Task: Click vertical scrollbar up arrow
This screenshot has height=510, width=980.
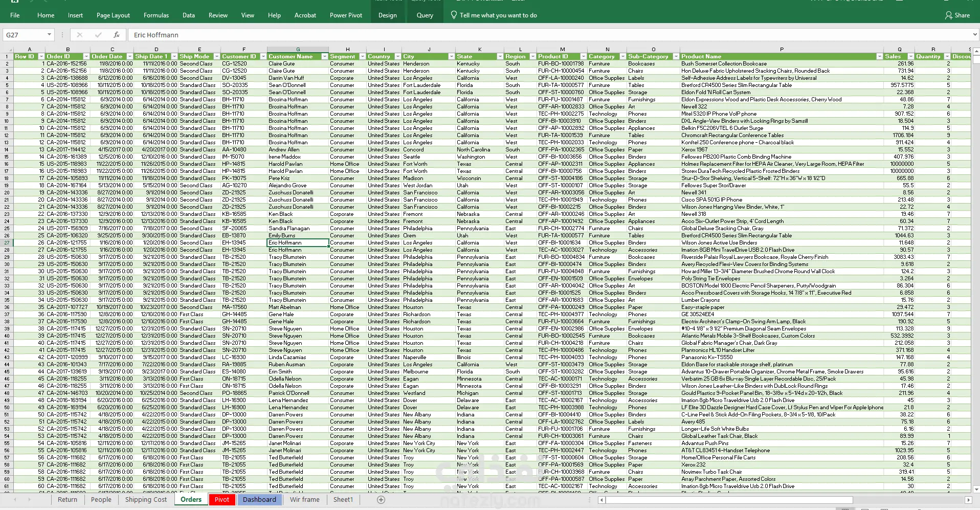Action: click(x=976, y=52)
